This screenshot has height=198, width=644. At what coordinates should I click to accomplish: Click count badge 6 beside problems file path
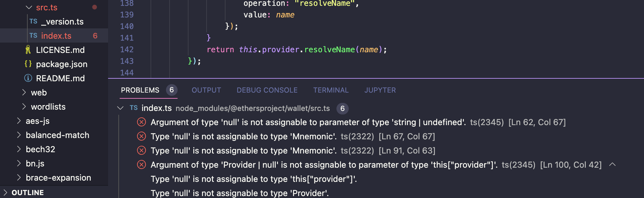[x=343, y=109]
